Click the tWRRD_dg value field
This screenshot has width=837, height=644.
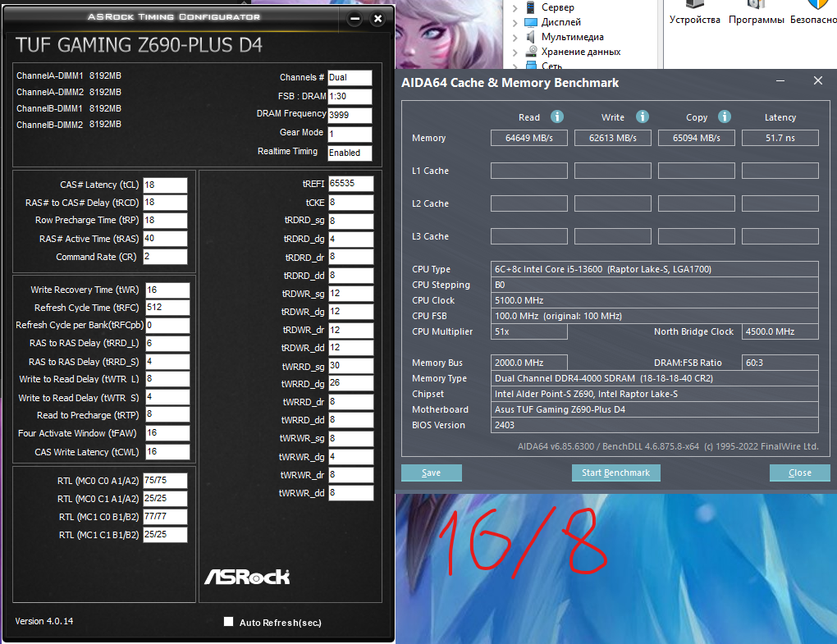[350, 384]
